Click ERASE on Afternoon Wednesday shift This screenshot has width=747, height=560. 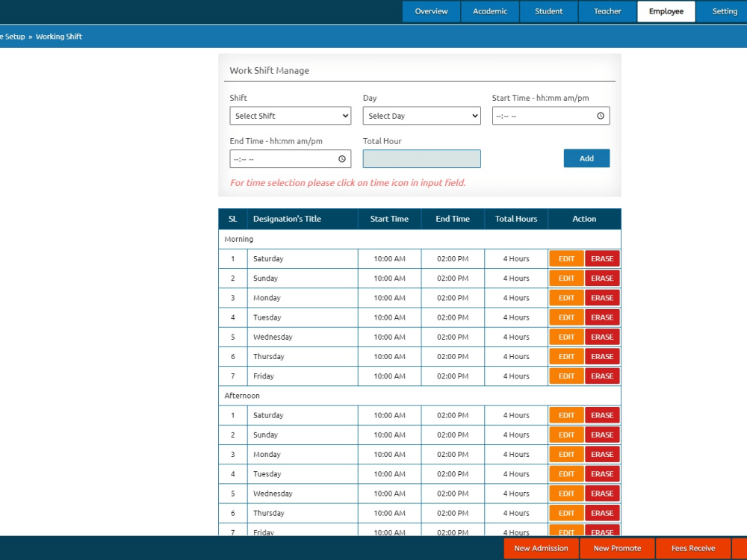(x=602, y=493)
